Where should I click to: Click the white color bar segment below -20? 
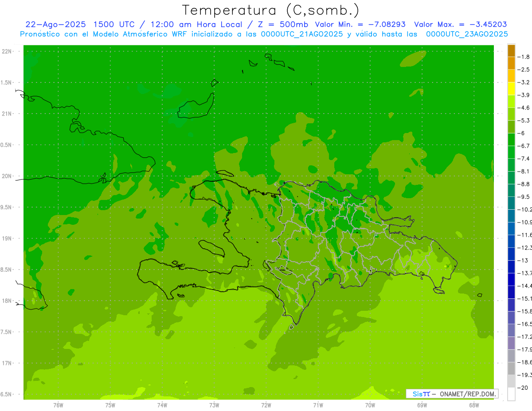(x=511, y=394)
